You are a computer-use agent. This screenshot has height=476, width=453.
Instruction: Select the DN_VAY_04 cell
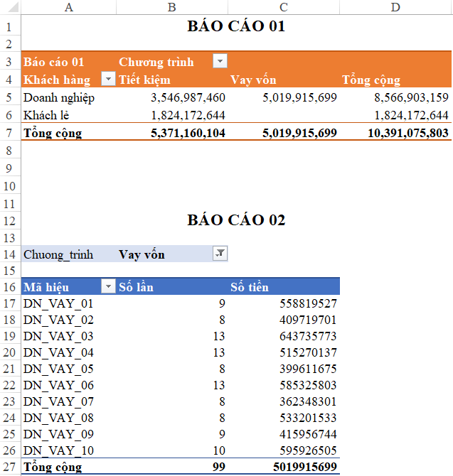click(x=58, y=353)
